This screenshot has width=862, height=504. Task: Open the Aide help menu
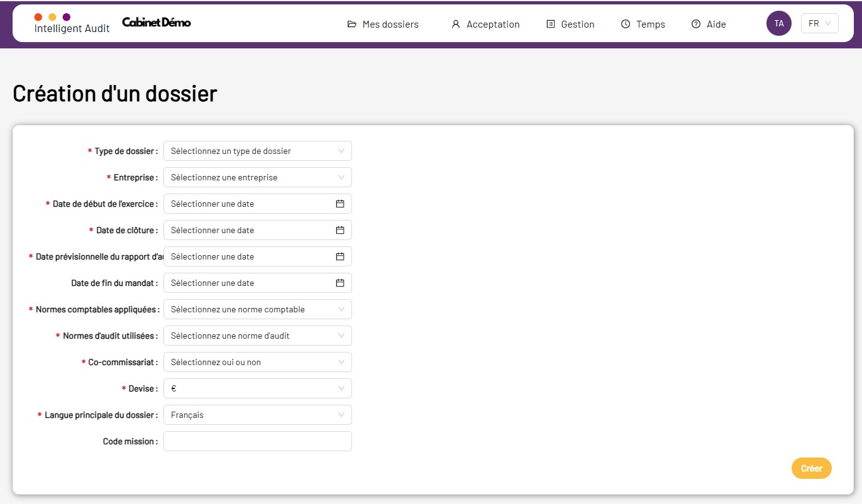click(709, 24)
